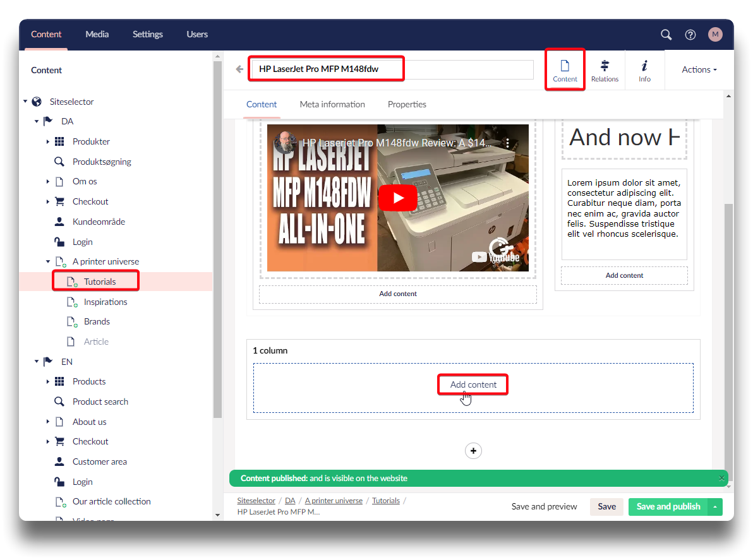This screenshot has height=560, width=753.
Task: Open the search magnifier in top bar
Action: [x=666, y=35]
